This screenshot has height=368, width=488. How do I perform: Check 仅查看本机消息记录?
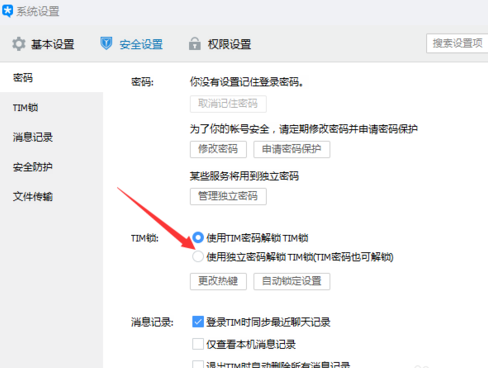point(198,344)
